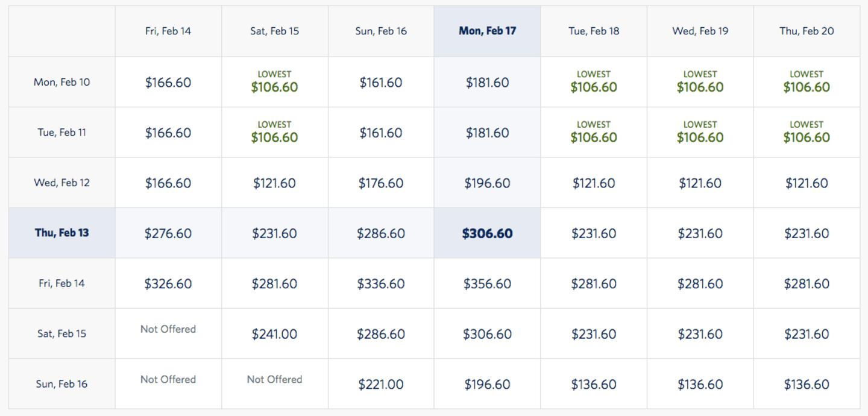
Task: Select the $356.60 fare cell
Action: tap(487, 283)
